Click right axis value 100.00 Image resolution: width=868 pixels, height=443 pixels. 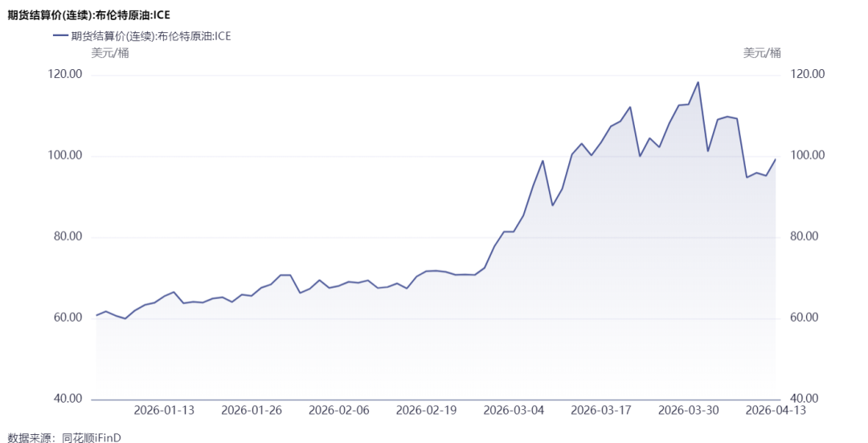pos(807,155)
